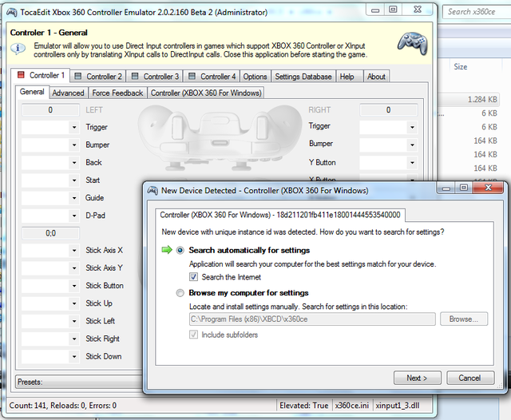
Task: Click the settings location path field
Action: click(312, 319)
